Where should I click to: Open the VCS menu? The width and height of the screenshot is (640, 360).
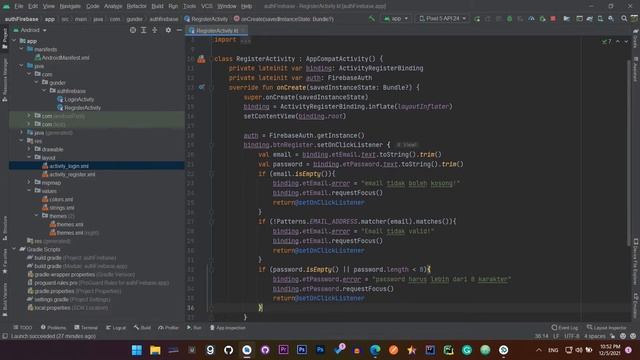[x=207, y=6]
